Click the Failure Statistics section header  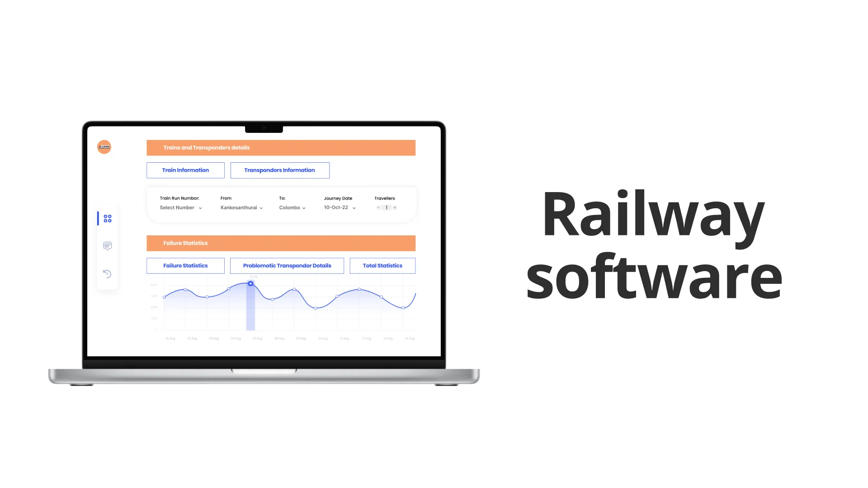[x=281, y=243]
